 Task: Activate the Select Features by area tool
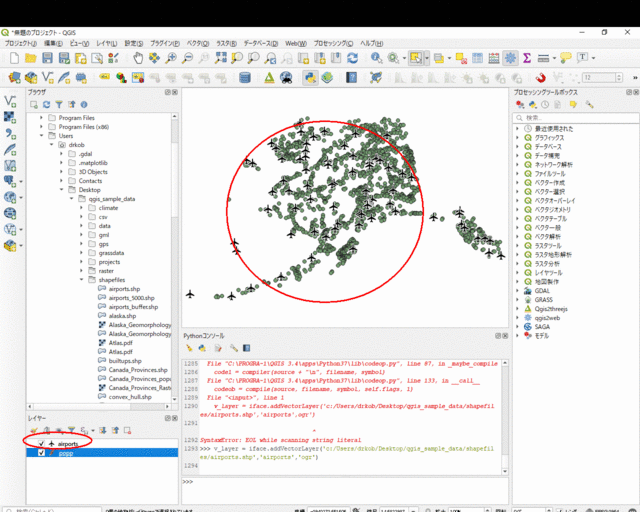[x=416, y=58]
